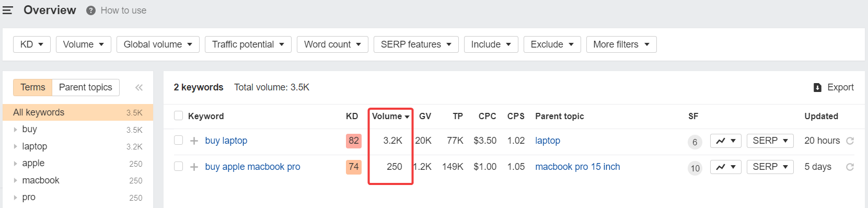Open the trend chart dropdown for buy laptop
This screenshot has width=868, height=208.
coord(726,141)
